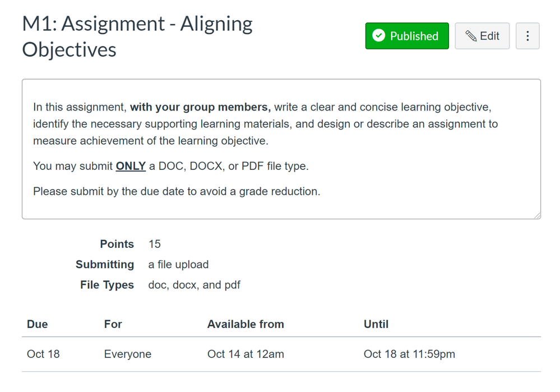
Task: Click the pencil icon beside Edit
Action: 471,36
